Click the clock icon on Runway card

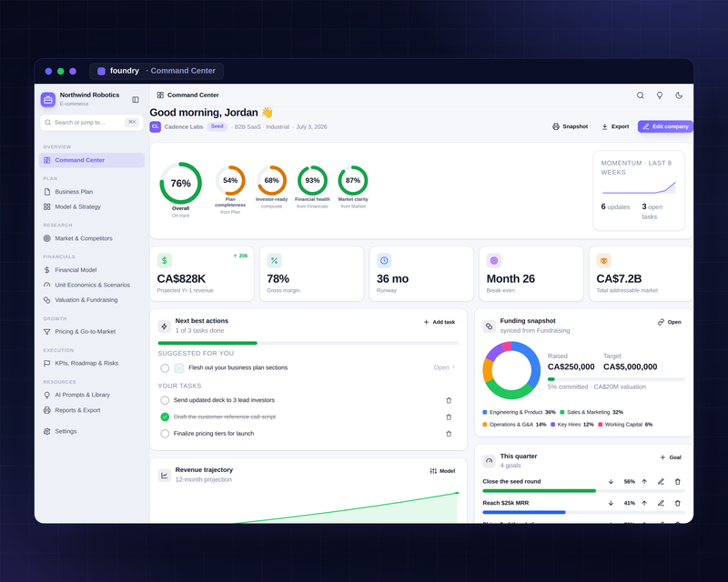(x=384, y=261)
